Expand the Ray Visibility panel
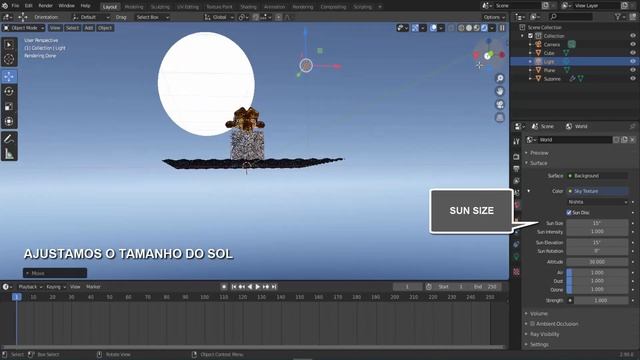This screenshot has height=360, width=640. coord(544,334)
